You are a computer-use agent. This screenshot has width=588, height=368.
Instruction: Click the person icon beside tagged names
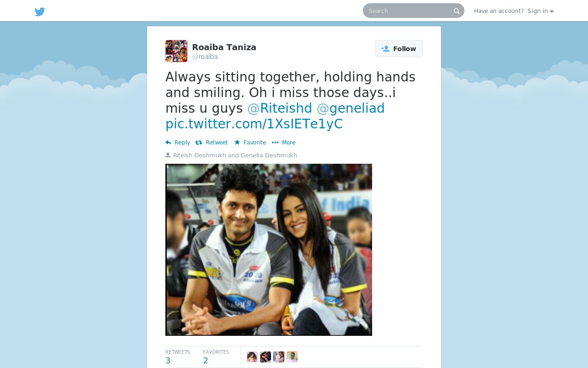pyautogui.click(x=168, y=155)
